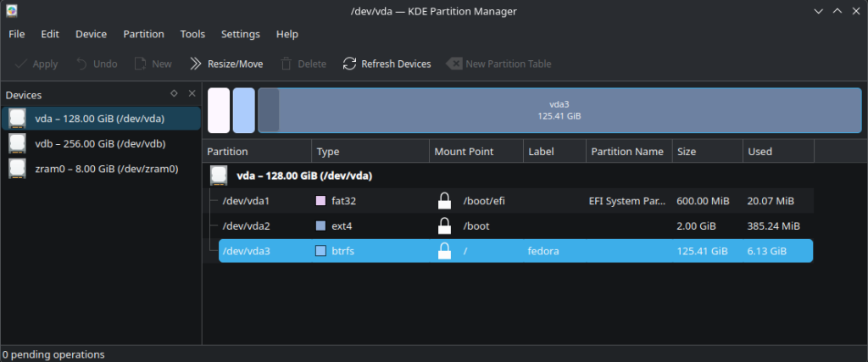Click the blue ext4 color swatch

click(x=320, y=226)
